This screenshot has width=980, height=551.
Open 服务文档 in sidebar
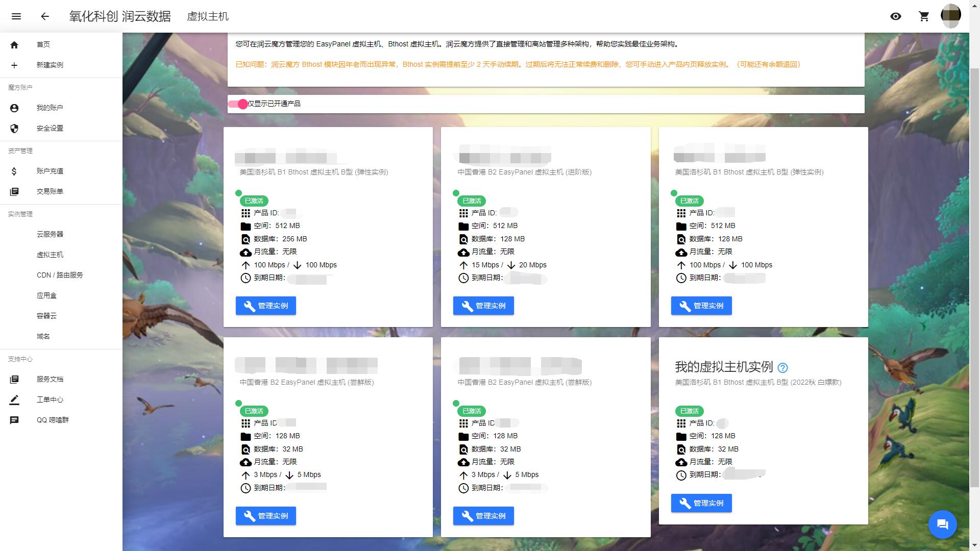(x=61, y=380)
